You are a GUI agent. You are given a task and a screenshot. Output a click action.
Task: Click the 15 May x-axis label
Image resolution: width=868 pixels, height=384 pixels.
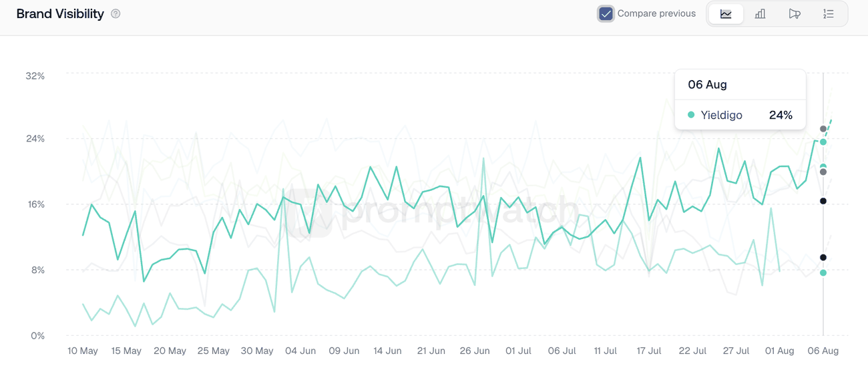126,351
